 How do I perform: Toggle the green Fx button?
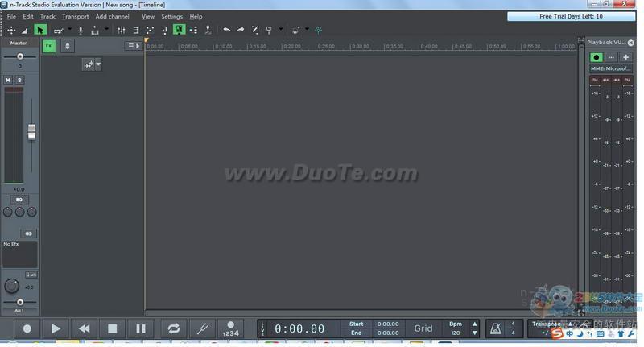click(x=49, y=46)
